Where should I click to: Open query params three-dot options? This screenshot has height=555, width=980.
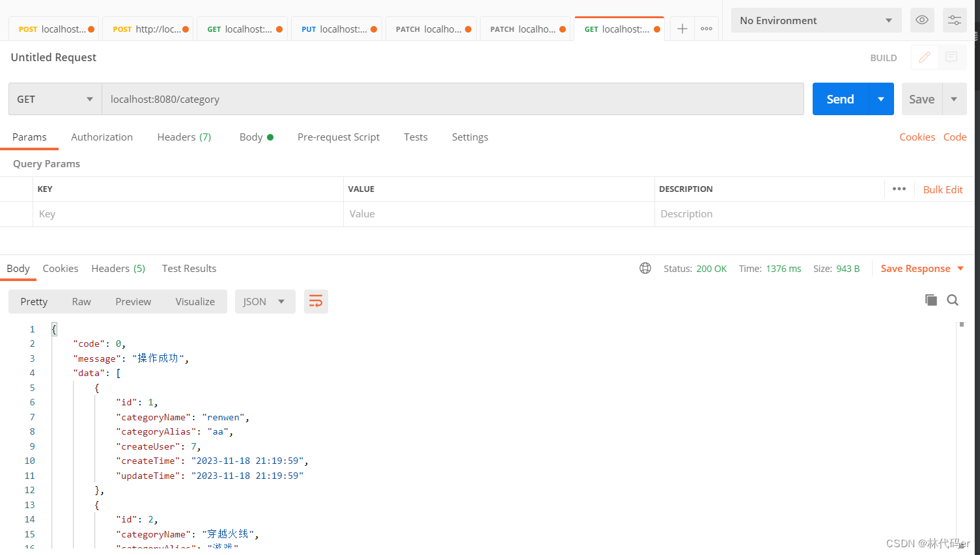(x=899, y=189)
